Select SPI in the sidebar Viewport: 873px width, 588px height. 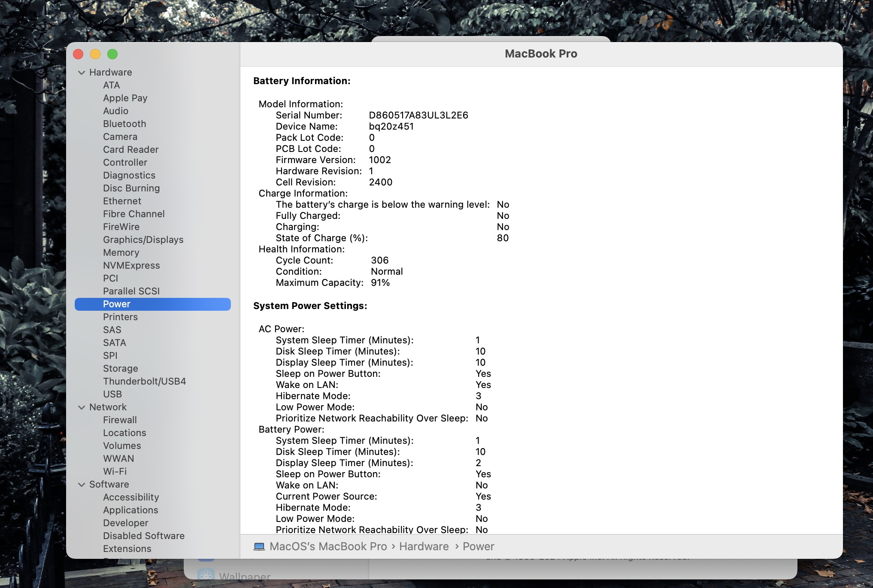point(110,355)
